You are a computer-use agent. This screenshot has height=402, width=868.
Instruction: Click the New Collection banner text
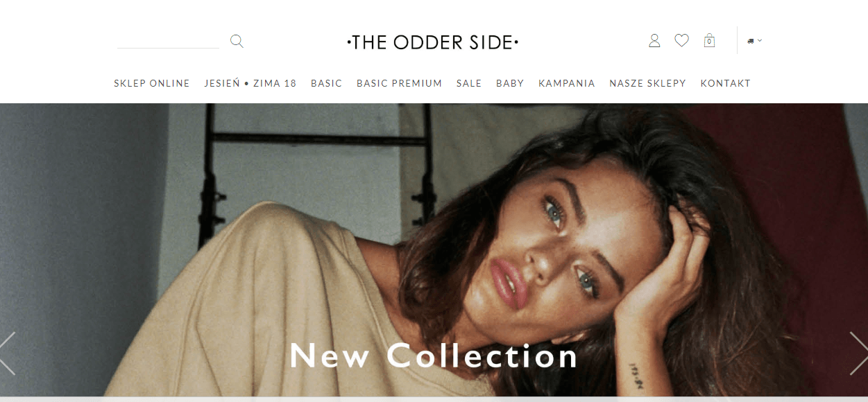click(x=434, y=356)
